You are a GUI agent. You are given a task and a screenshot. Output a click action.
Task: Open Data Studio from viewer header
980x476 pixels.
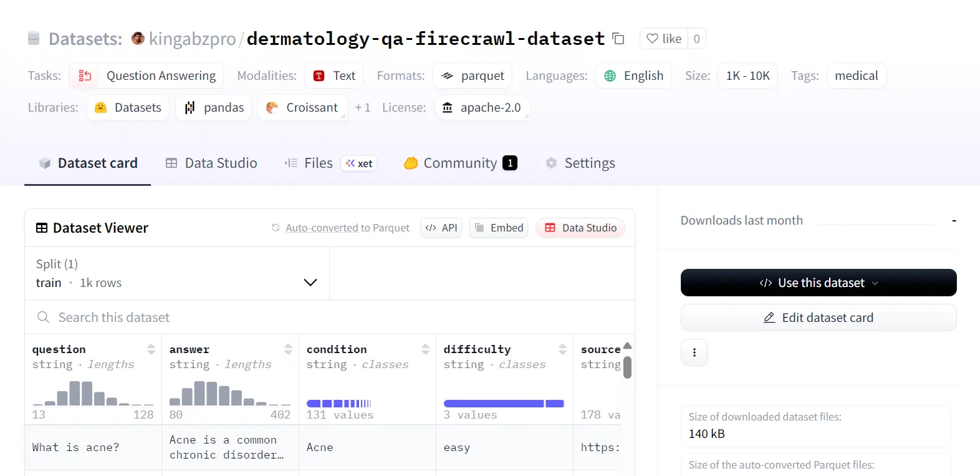[x=580, y=228]
